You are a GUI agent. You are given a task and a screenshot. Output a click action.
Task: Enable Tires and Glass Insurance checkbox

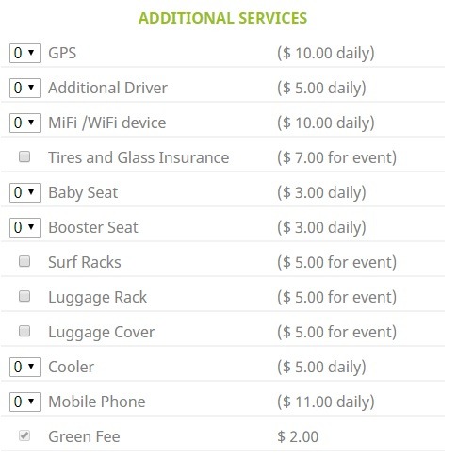pos(24,156)
